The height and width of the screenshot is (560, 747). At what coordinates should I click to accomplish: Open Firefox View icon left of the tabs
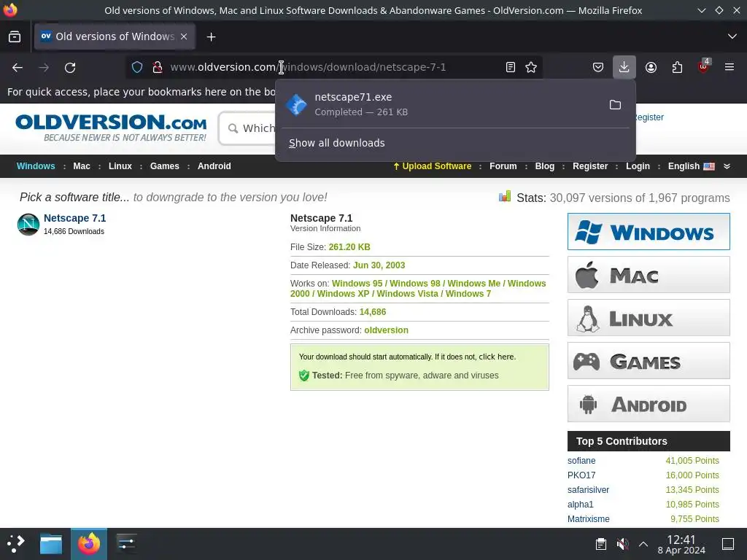tap(15, 36)
